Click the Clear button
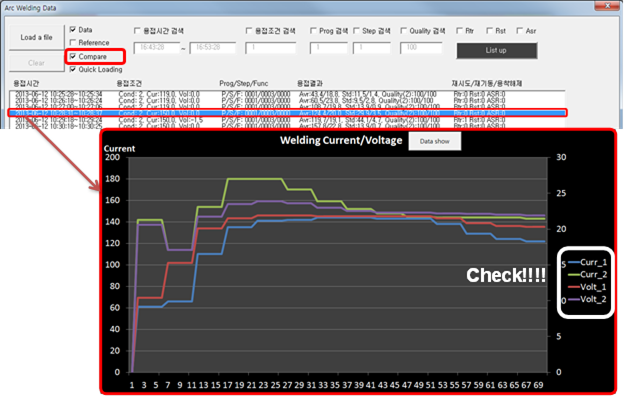Image resolution: width=624 pixels, height=397 pixels. (x=37, y=63)
